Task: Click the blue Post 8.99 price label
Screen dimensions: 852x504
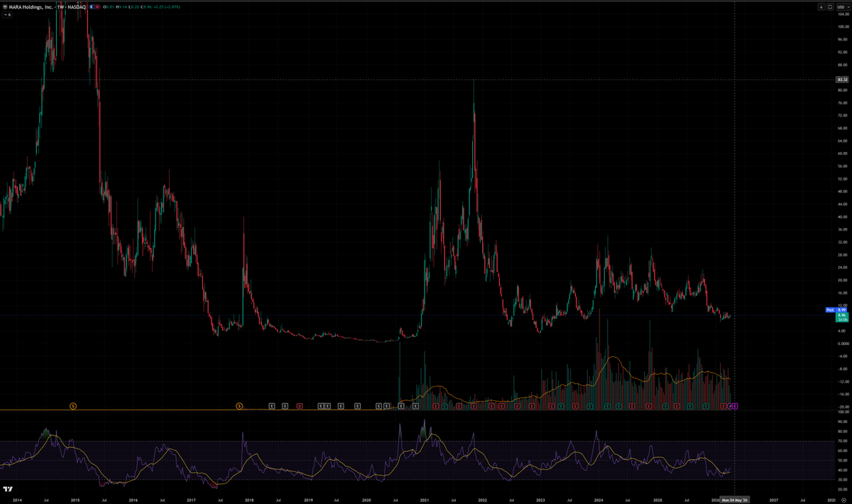Action: 836,310
